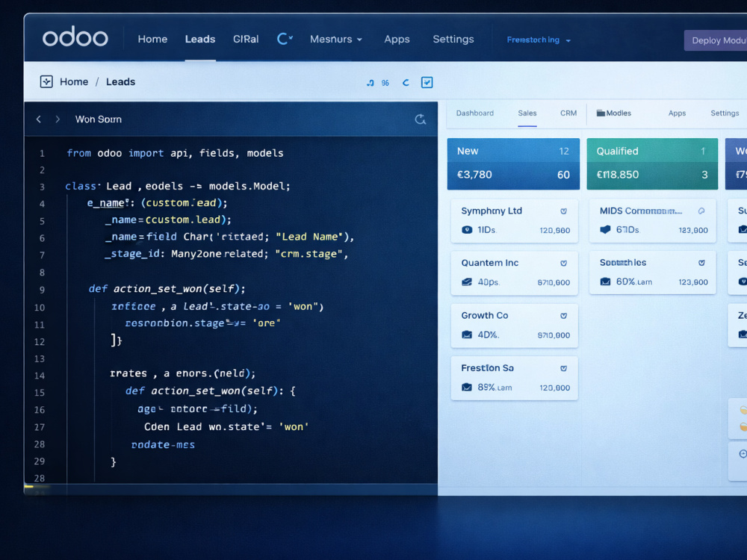Click the mail icon on Frestion Sa card
Viewport: 747px width, 560px height.
pyautogui.click(x=467, y=387)
